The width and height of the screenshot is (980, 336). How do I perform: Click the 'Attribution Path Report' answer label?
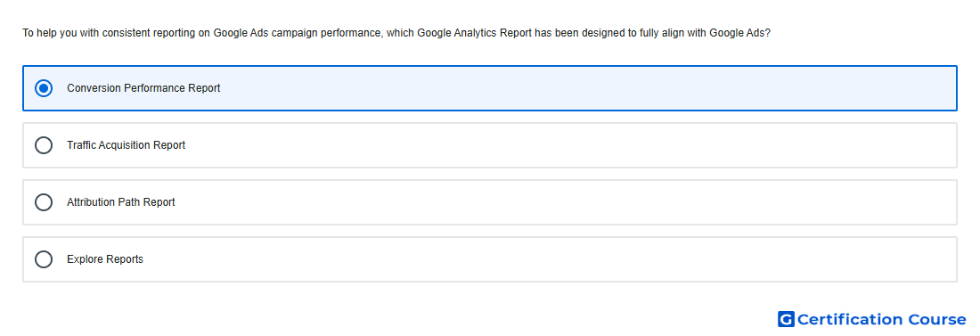[121, 202]
